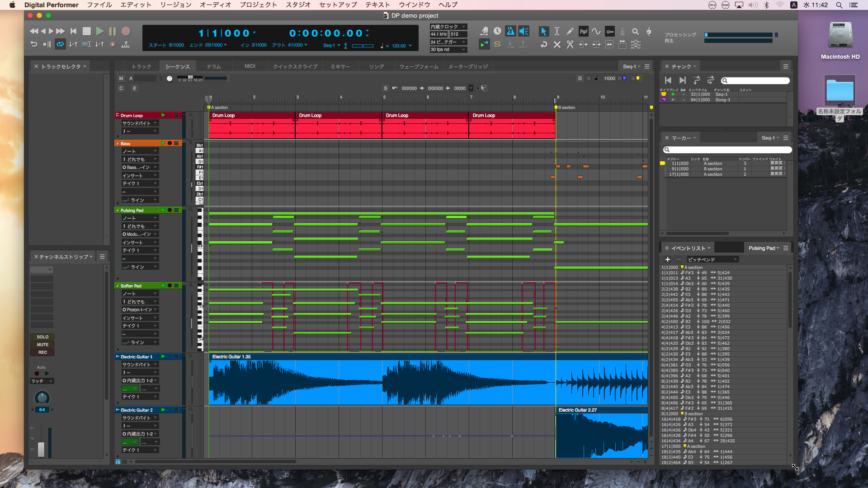This screenshot has width=868, height=488.
Task: Select the Pencil tool
Action: pos(570,31)
